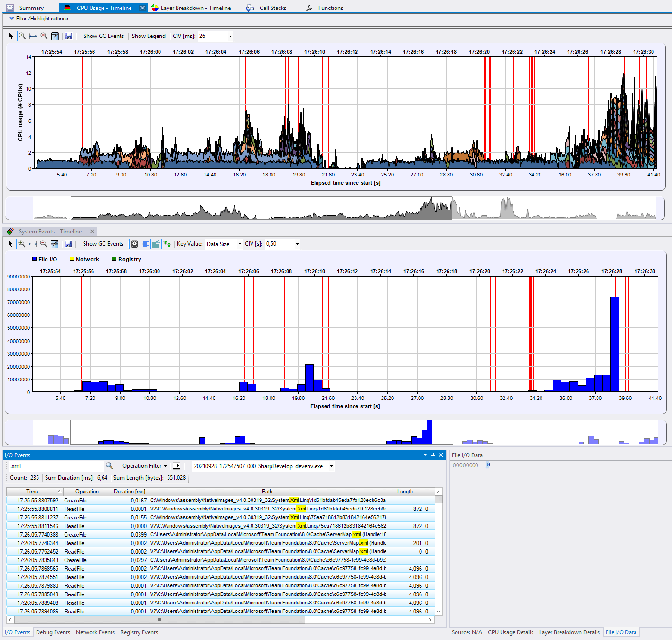
Task: Switch to the Call Stacks tab
Action: click(x=272, y=8)
